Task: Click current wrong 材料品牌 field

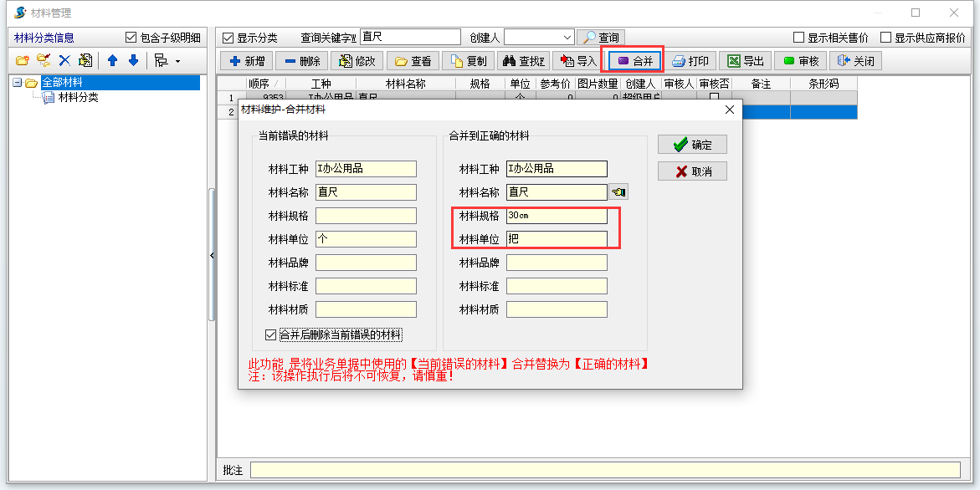Action: coord(366,263)
